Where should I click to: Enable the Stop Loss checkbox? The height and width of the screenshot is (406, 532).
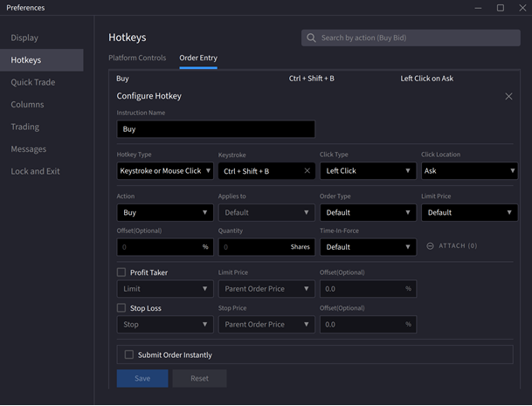tap(121, 308)
